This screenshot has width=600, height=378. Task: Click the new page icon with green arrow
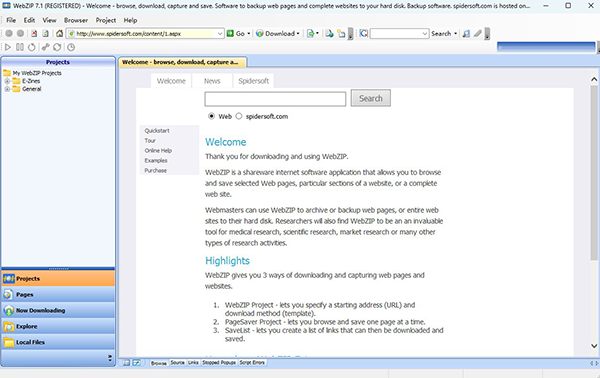point(310,34)
